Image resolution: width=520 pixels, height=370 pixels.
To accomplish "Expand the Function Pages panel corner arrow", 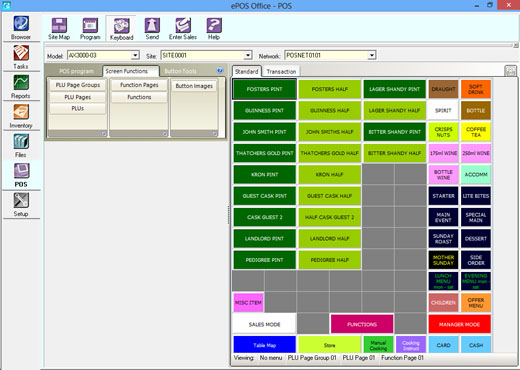I will [165, 134].
